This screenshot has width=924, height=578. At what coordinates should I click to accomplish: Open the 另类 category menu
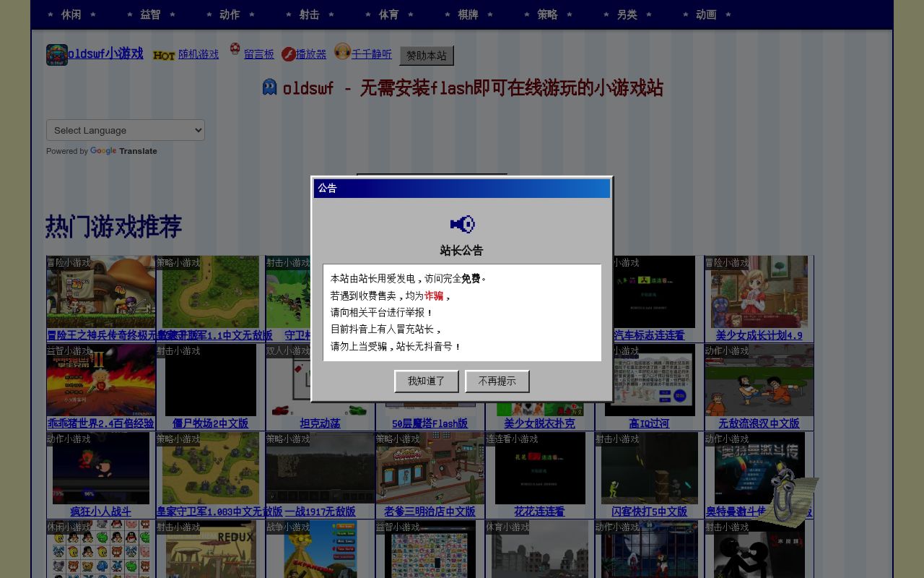[627, 14]
